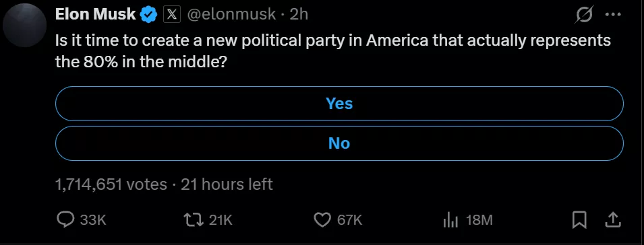Vote No in the poll
644x245 pixels.
coord(339,143)
